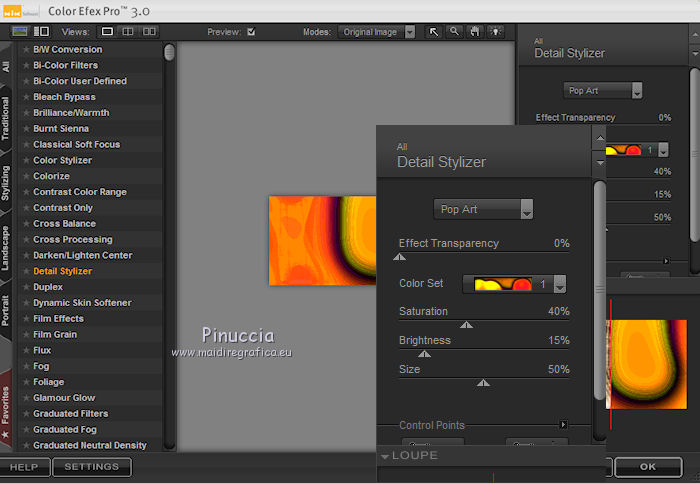Select the arrow pointer tool
Screen dimensions: 700x484
click(433, 32)
